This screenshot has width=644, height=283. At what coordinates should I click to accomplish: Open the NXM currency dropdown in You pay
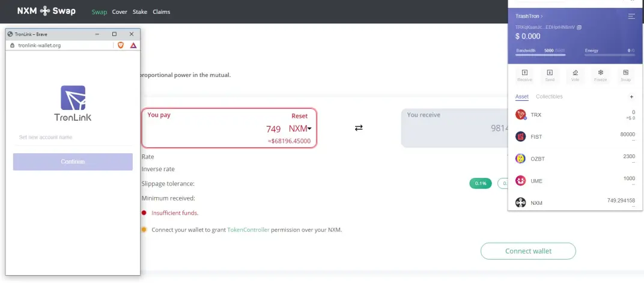tap(300, 129)
